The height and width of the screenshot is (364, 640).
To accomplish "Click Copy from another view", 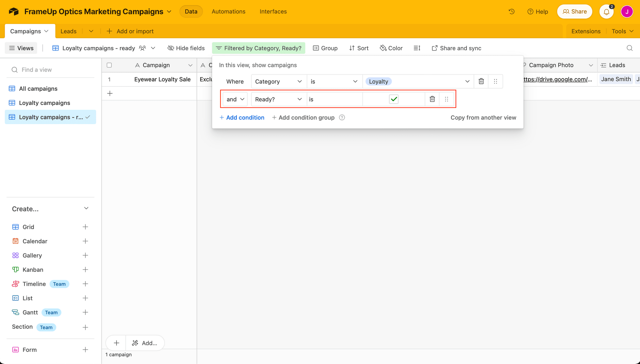I will coord(483,117).
